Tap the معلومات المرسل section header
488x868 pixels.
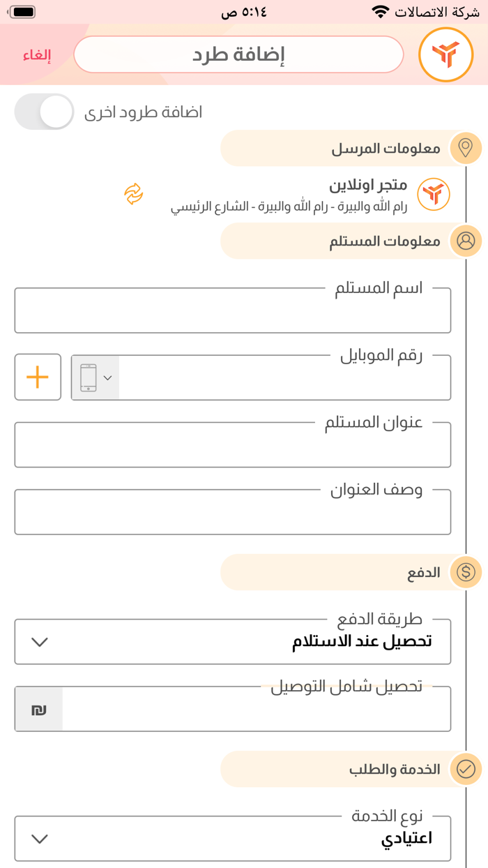point(336,148)
